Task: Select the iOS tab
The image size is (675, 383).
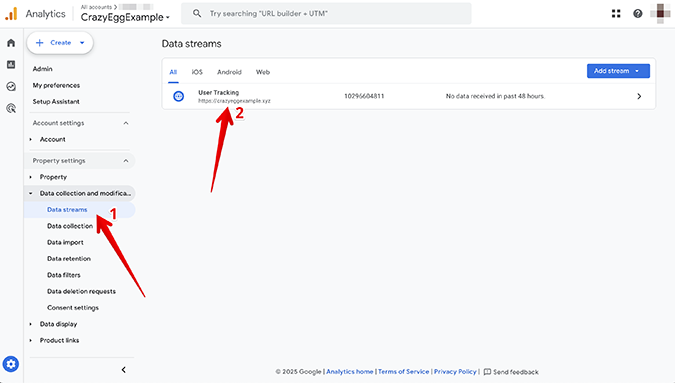Action: point(197,72)
